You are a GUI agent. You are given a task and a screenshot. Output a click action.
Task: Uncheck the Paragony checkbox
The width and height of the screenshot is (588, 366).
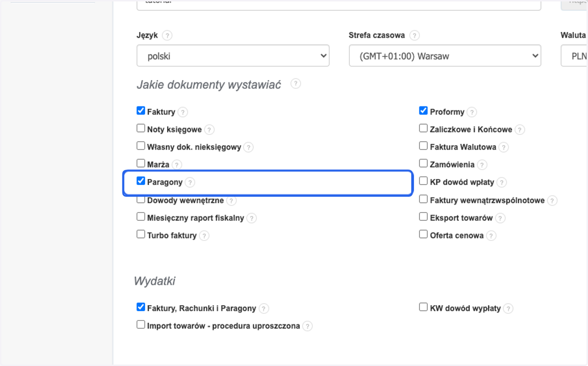[141, 182]
